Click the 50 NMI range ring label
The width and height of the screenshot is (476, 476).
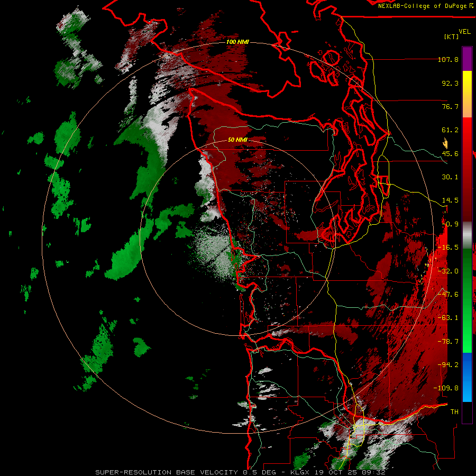point(237,140)
